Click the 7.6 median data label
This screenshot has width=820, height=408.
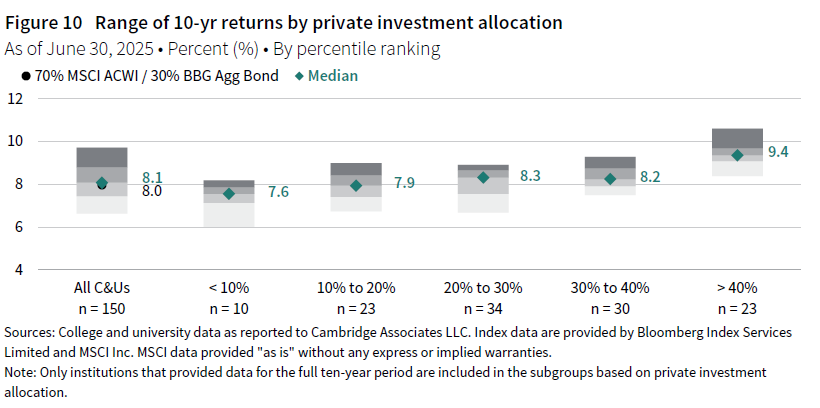[x=278, y=191]
